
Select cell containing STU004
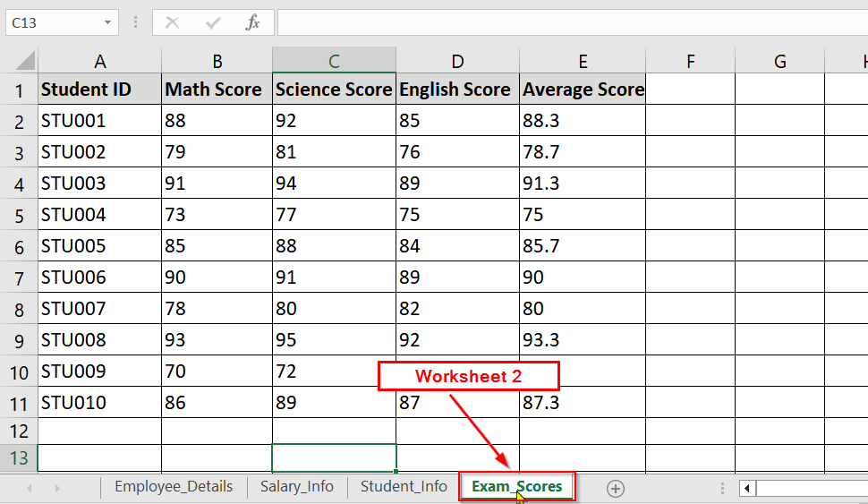click(x=99, y=214)
